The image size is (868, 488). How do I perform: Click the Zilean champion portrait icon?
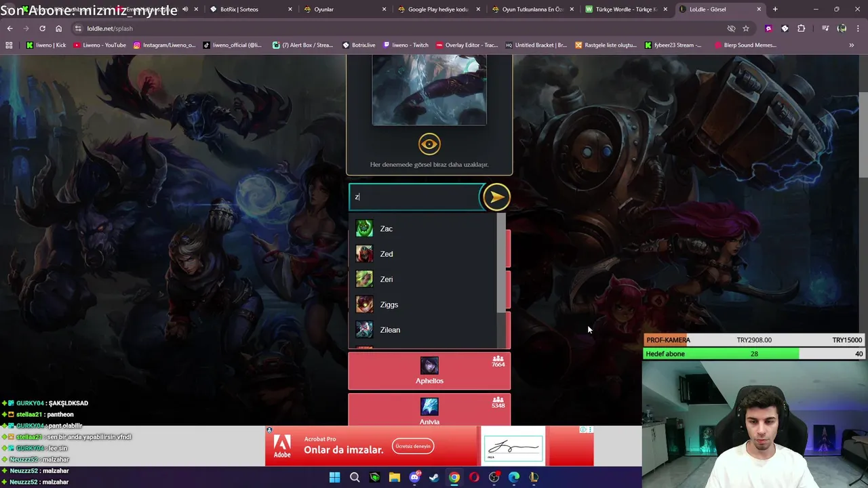(x=364, y=330)
